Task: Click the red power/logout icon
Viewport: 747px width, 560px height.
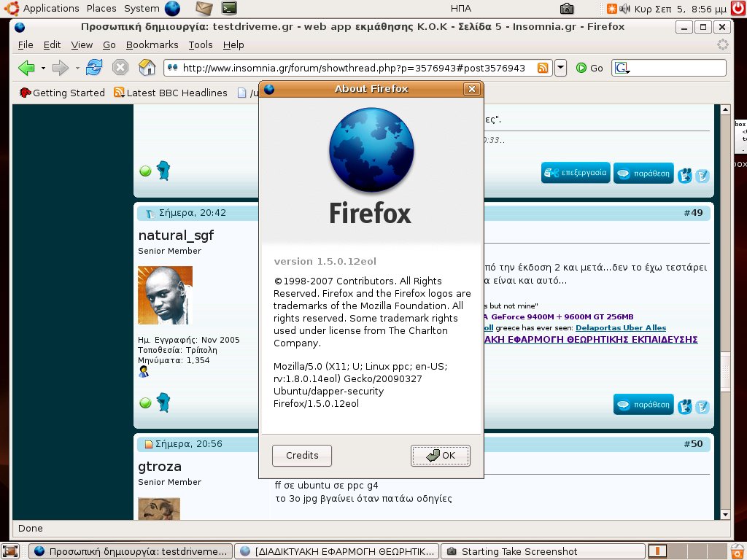Action: (738, 9)
